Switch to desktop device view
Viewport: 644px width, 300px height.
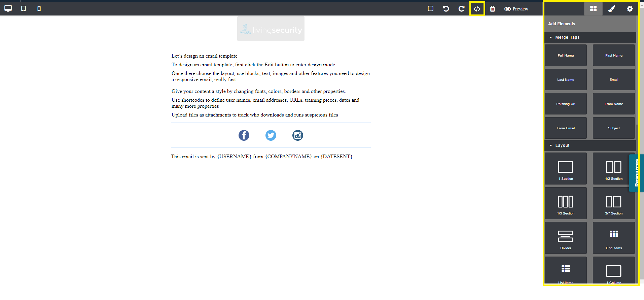(x=8, y=8)
